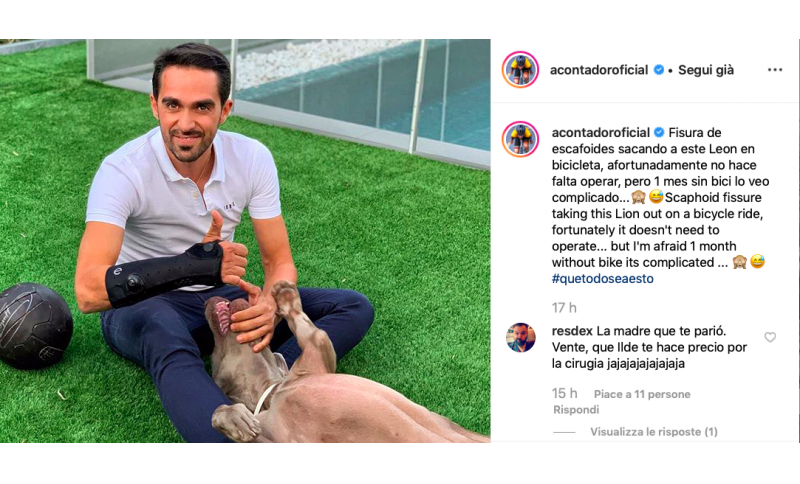Like resdex's comment with the heart icon
Image resolution: width=800 pixels, height=484 pixels.
770,337
